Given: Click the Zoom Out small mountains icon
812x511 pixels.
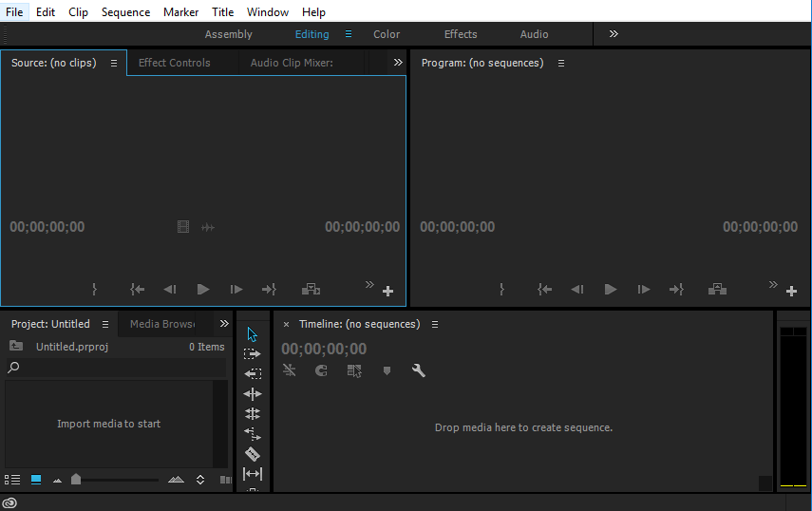Looking at the screenshot, I should (58, 481).
